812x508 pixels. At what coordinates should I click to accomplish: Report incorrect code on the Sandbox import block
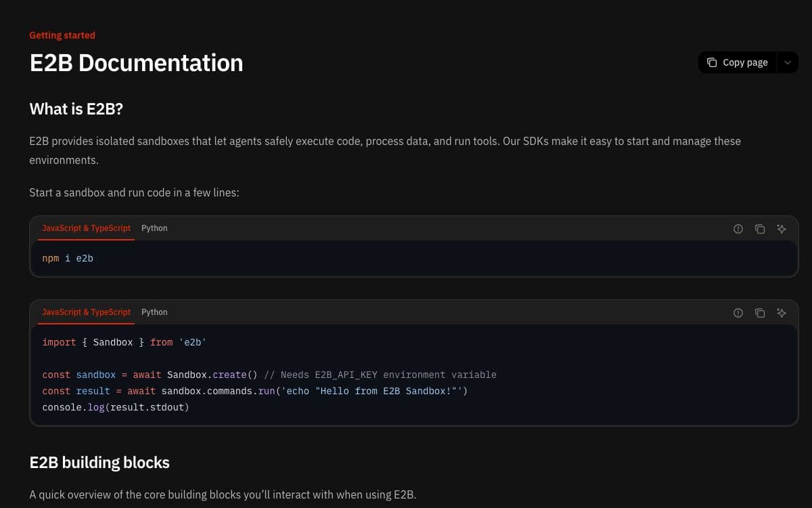[x=738, y=313]
